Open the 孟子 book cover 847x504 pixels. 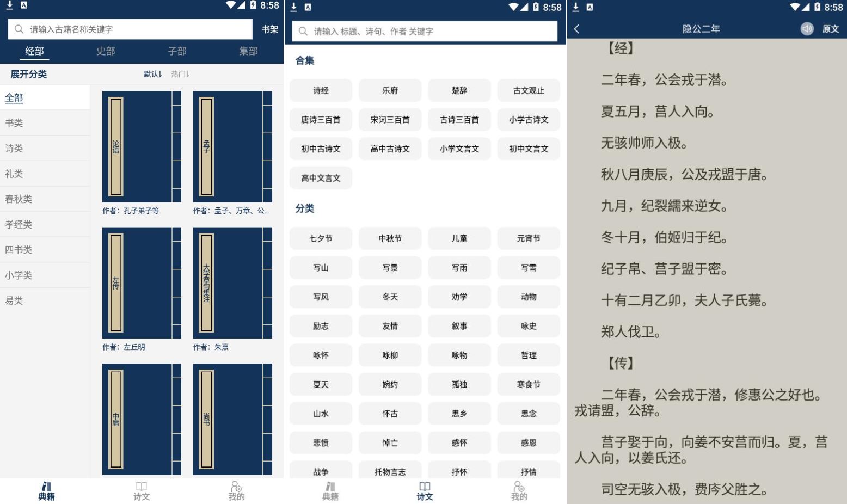(x=232, y=147)
